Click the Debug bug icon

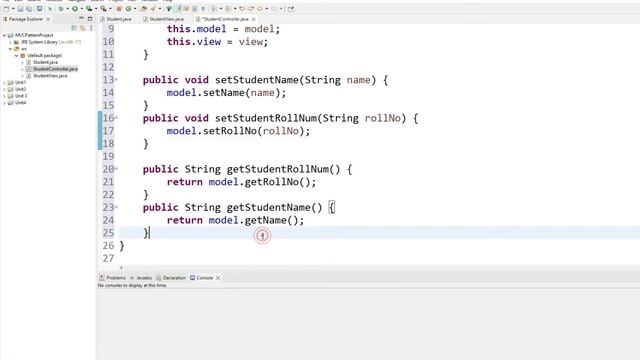click(61, 9)
